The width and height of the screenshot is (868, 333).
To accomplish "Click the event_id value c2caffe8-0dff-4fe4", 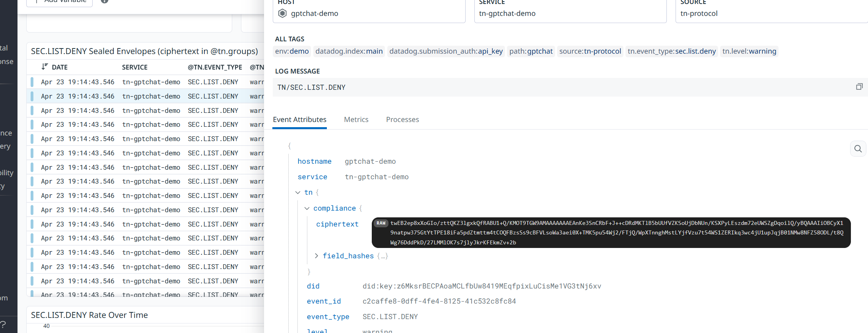I will coord(439,301).
